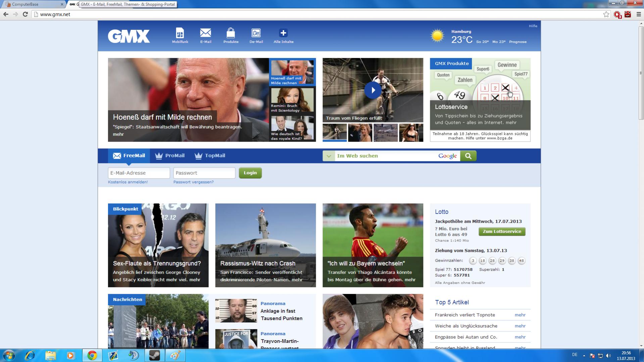Reload the page with refresh icon
Screen dimensions: 644x362
[25, 14]
